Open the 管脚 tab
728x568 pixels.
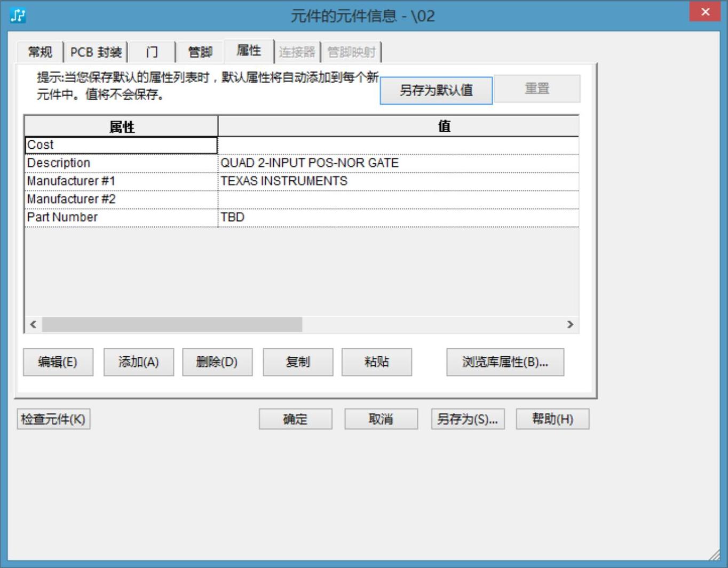200,52
